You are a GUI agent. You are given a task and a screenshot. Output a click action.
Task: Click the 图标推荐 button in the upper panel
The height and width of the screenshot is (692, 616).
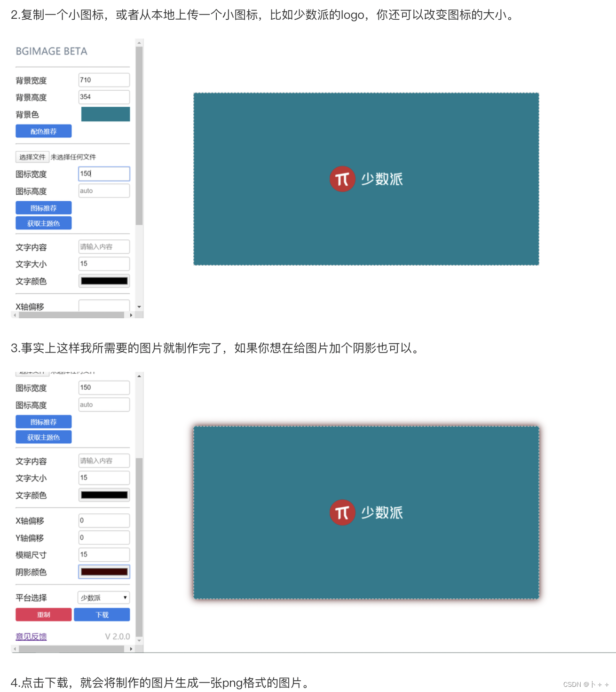(44, 208)
